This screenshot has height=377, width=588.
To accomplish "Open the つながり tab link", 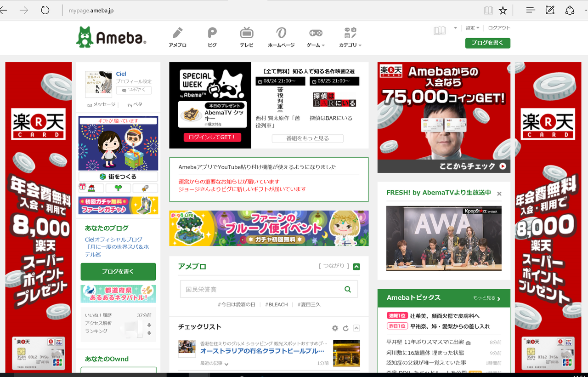I will 334,266.
